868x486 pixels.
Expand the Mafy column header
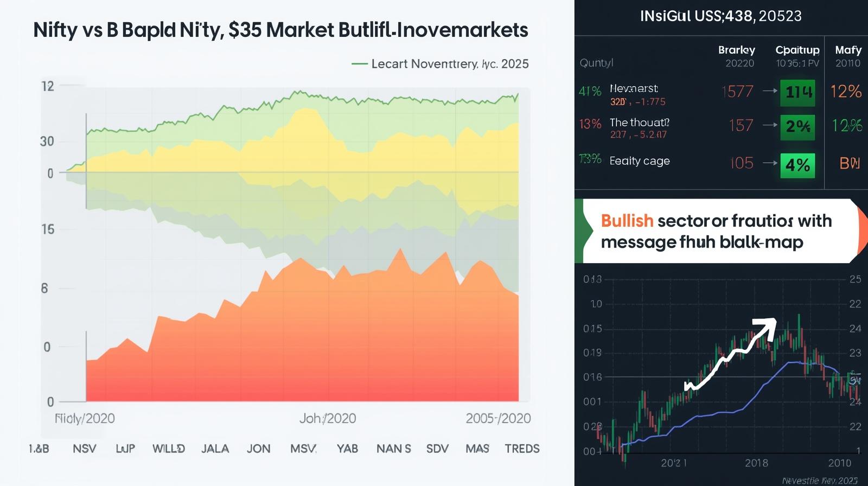pyautogui.click(x=848, y=50)
